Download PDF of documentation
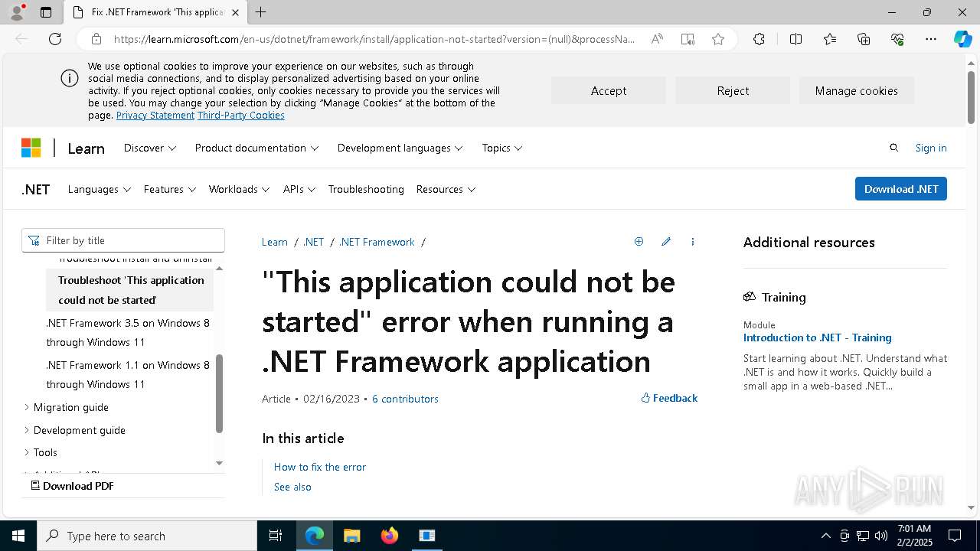This screenshot has width=980, height=551. click(73, 486)
